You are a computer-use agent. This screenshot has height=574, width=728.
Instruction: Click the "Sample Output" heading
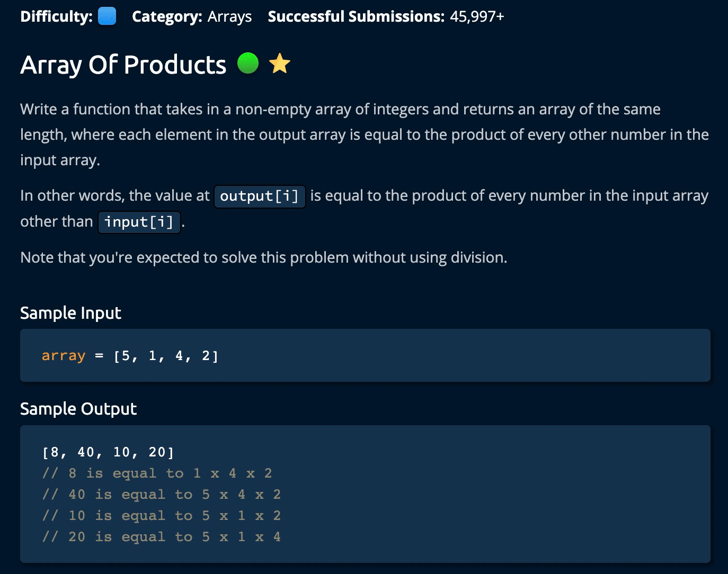(78, 409)
